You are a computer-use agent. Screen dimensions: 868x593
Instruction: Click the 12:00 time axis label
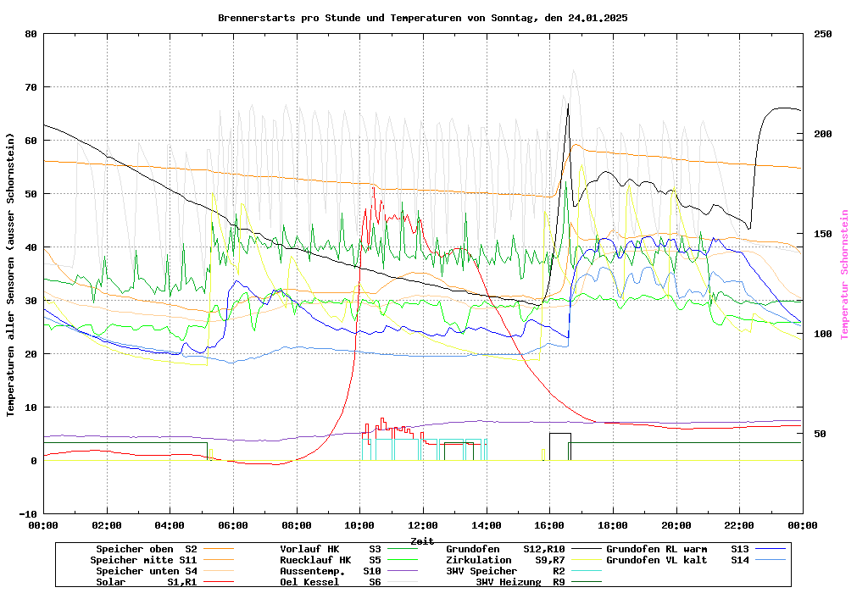422,525
